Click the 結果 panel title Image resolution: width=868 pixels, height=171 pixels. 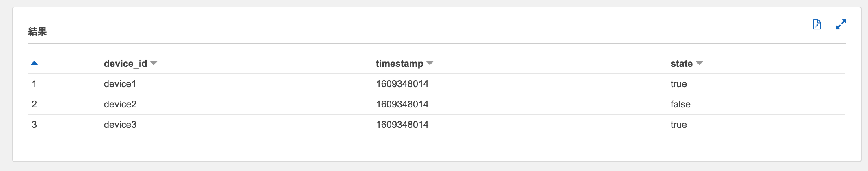click(37, 31)
